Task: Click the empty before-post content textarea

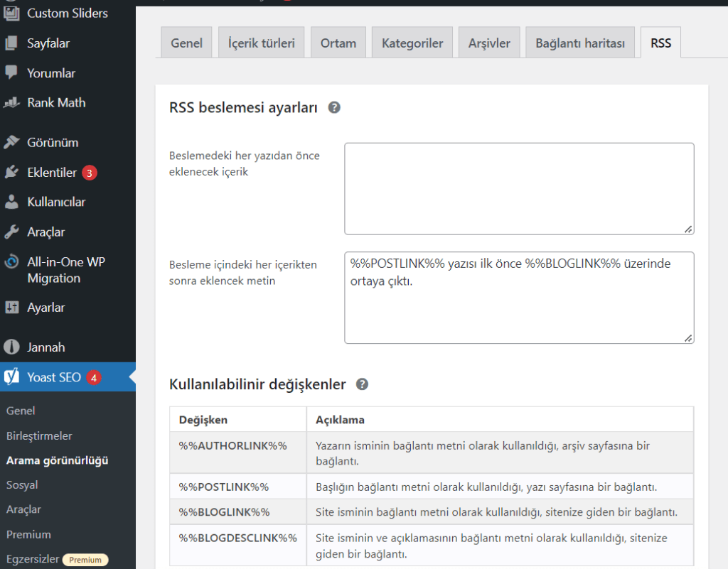Action: 519,189
